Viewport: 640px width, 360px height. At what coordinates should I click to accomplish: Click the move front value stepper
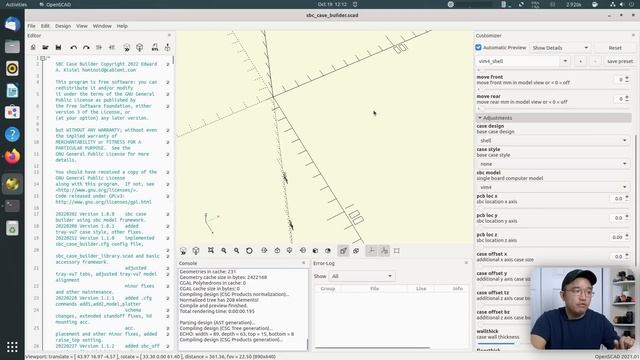click(627, 79)
